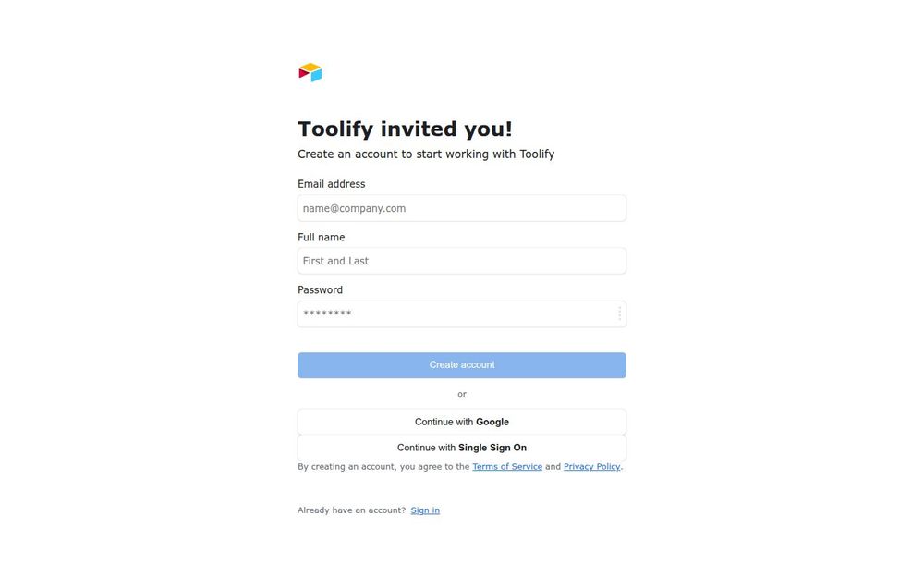Click the "Already have an account?" text
This screenshot has width=924, height=578.
coord(351,510)
